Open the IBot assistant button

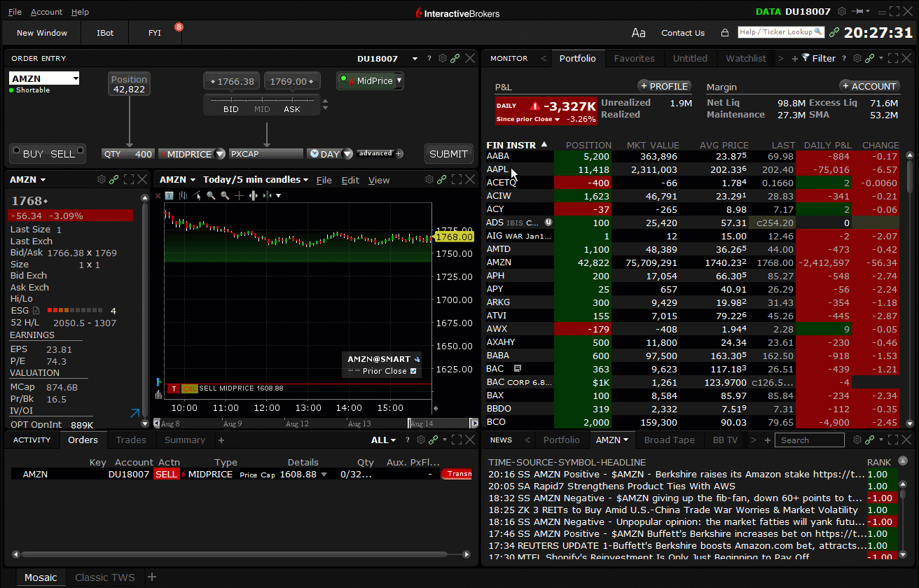[x=105, y=33]
